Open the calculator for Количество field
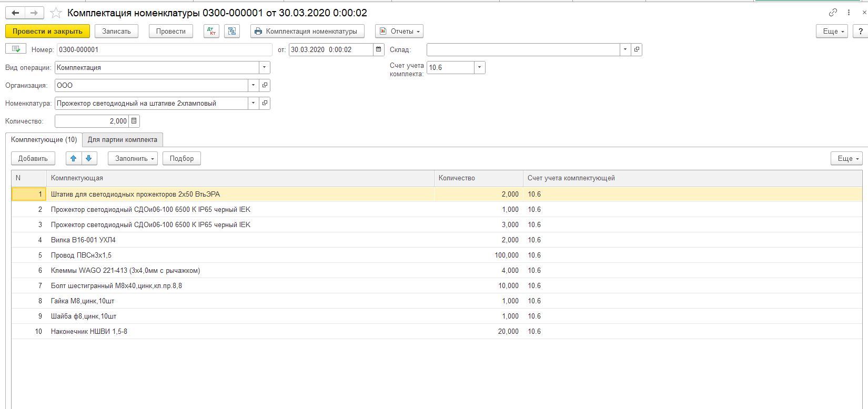The height and width of the screenshot is (409, 868). (x=134, y=121)
